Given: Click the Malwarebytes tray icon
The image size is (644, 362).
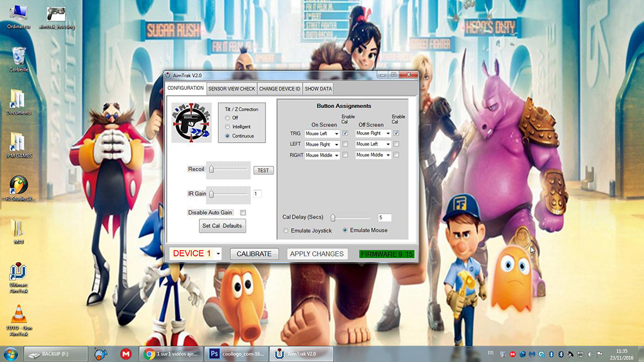Looking at the screenshot, I should (532, 354).
